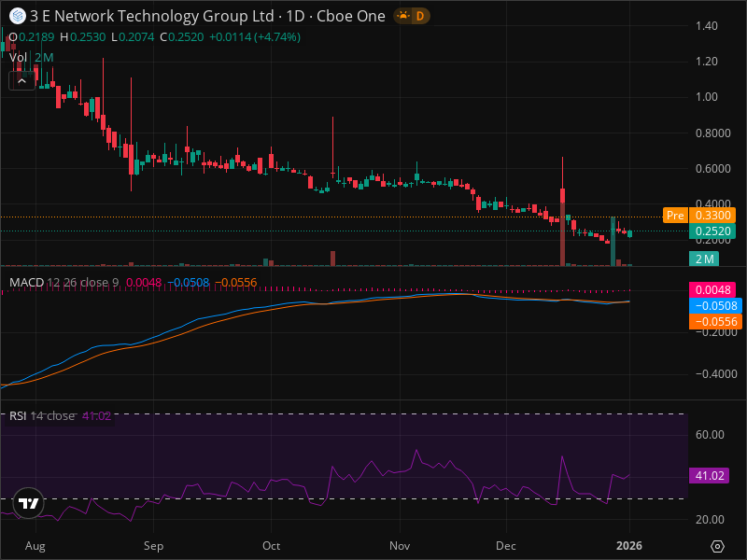Screen dimensions: 747x560
Task: Open chart settings gear in bottom corner
Action: (717, 546)
